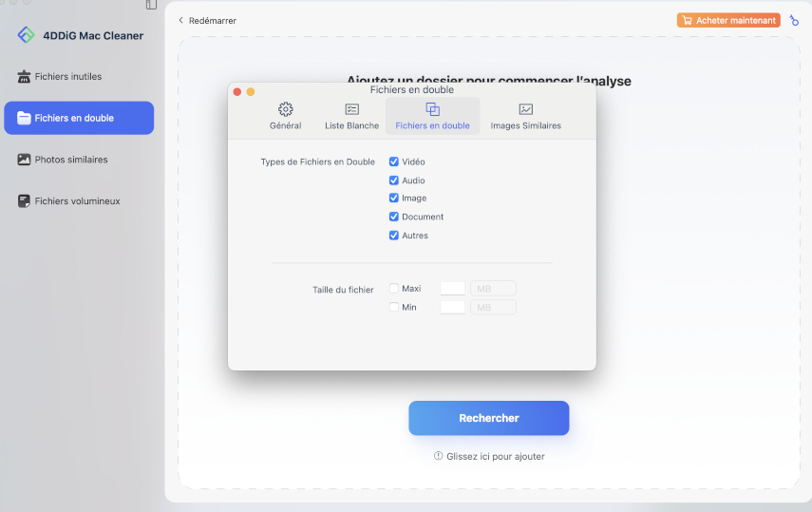
Task: Click the Images Similaires picture icon
Action: [525, 109]
